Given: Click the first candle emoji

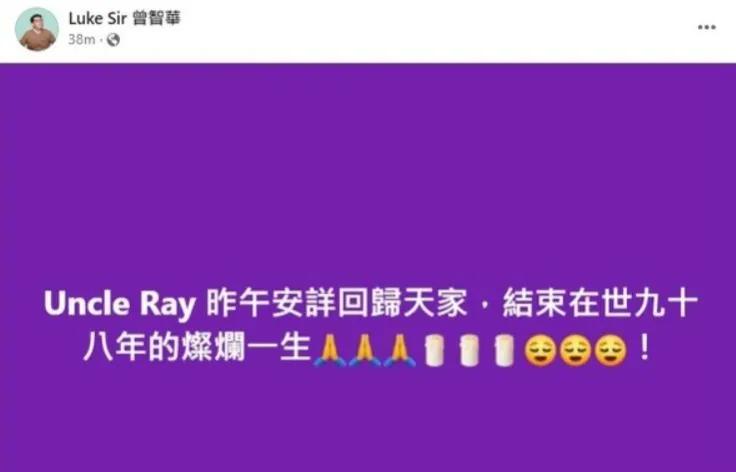Looking at the screenshot, I should point(435,350).
